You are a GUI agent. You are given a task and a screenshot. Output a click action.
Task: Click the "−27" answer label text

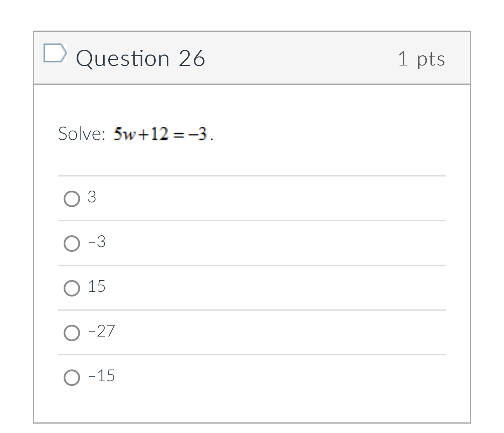coord(102,331)
